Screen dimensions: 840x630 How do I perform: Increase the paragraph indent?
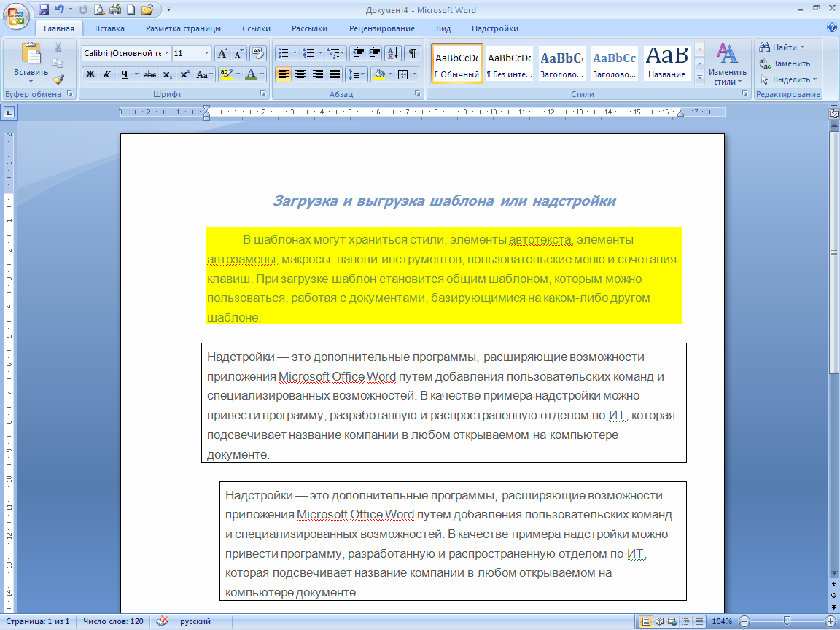[375, 53]
